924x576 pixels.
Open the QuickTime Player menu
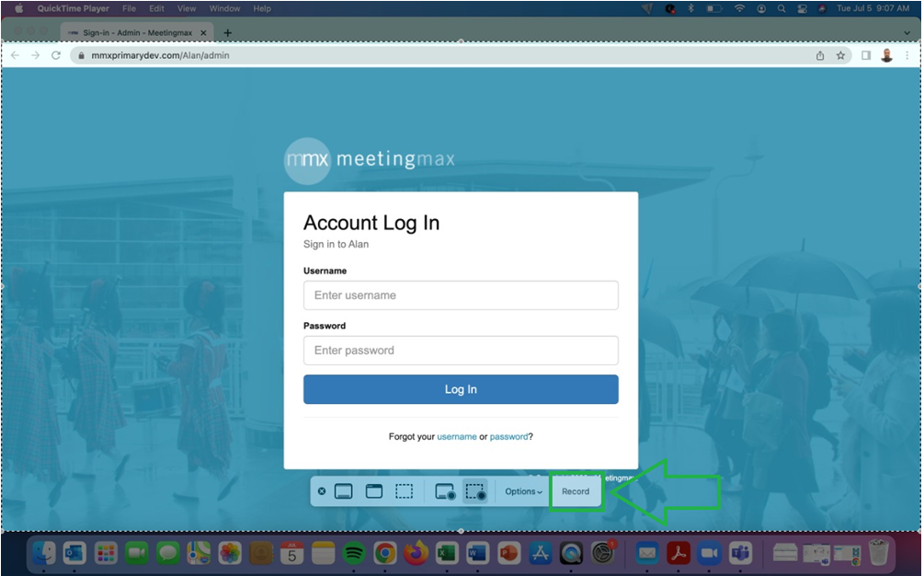point(73,8)
